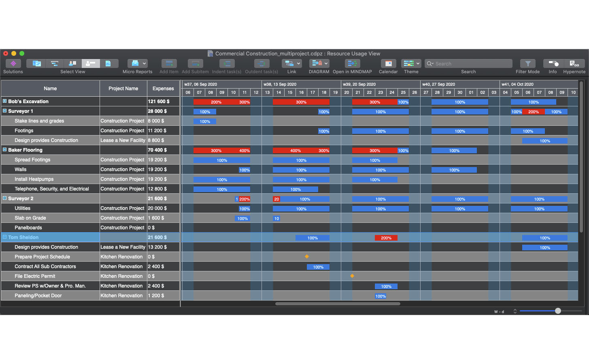
Task: Click the Search input field
Action: (x=468, y=63)
